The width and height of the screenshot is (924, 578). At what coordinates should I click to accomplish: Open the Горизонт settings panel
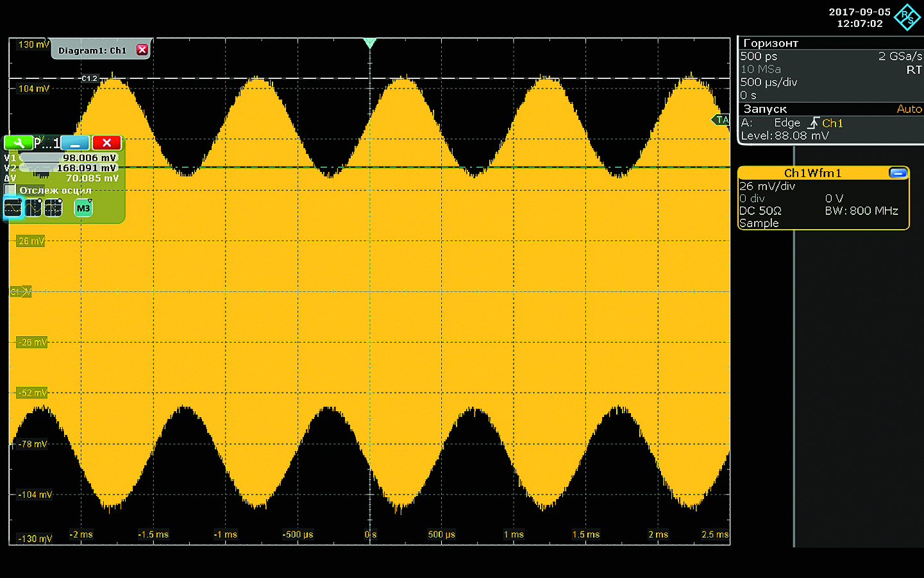coord(771,44)
